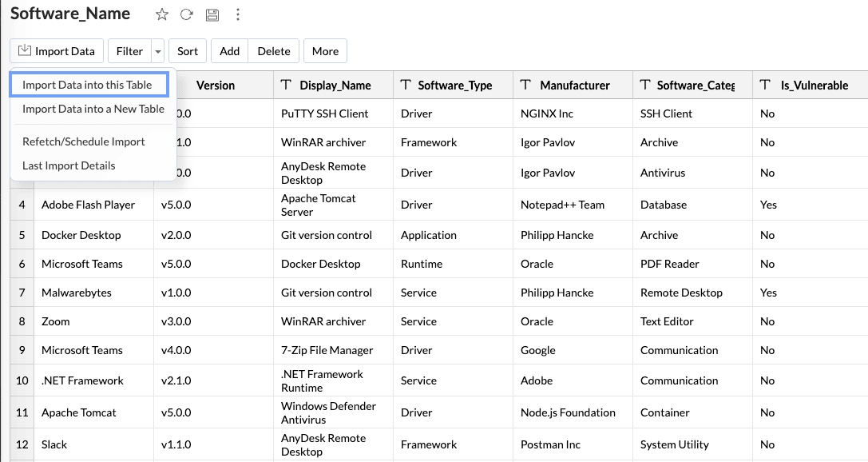The width and height of the screenshot is (868, 462).
Task: Open the three-dot options menu
Action: tap(237, 14)
